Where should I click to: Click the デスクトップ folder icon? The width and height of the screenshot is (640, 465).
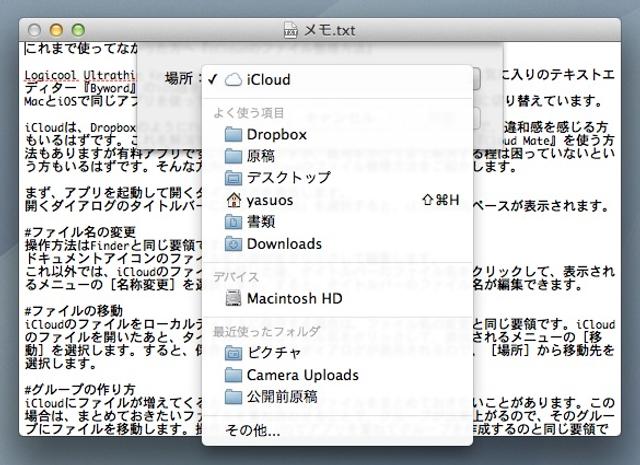[234, 178]
